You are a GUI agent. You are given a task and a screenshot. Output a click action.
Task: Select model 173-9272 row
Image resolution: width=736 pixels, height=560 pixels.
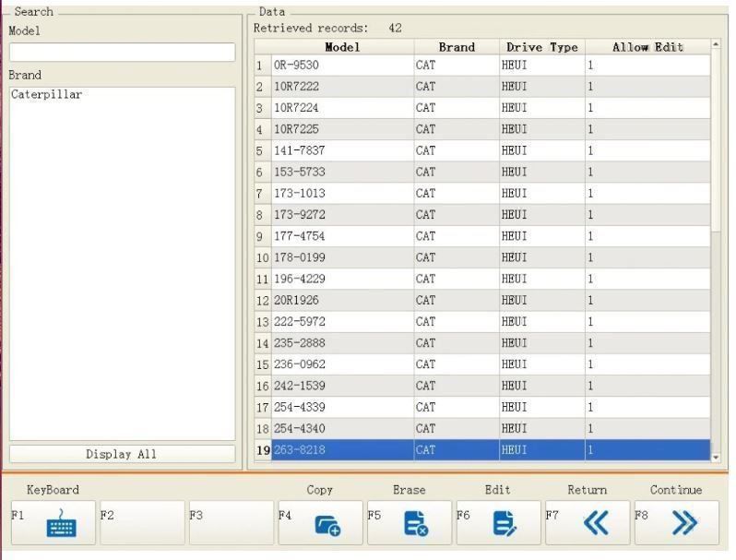coord(482,215)
